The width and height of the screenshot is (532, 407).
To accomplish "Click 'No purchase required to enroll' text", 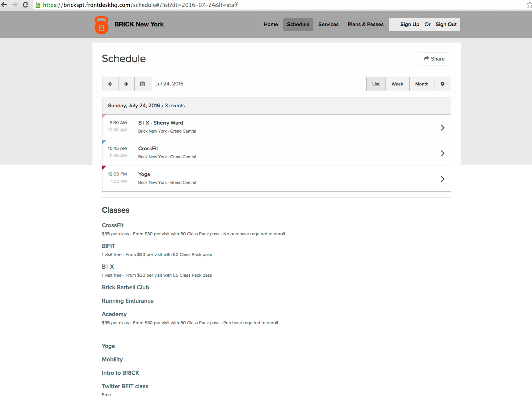I will coord(254,234).
